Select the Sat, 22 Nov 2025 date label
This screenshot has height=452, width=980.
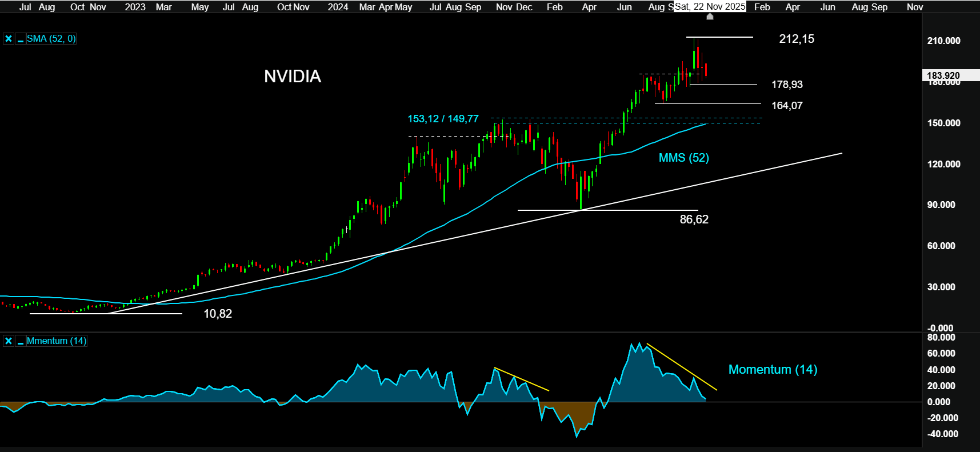point(710,7)
